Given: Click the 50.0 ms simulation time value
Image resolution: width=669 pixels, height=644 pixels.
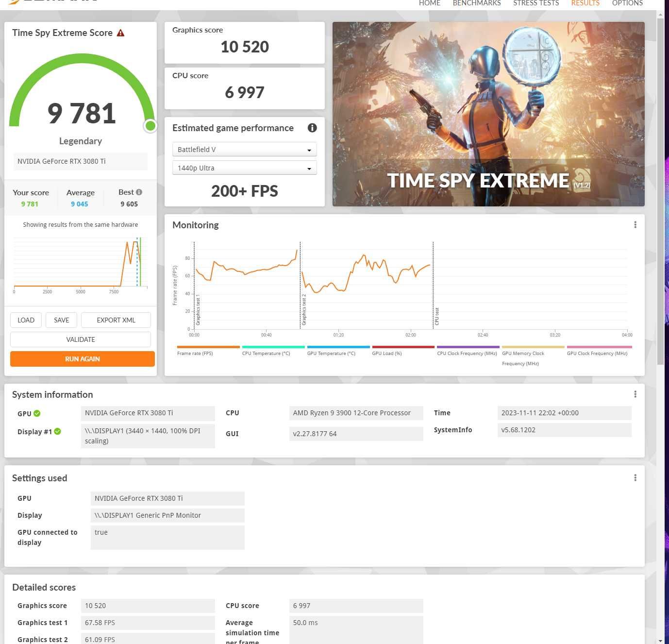Looking at the screenshot, I should (356, 630).
